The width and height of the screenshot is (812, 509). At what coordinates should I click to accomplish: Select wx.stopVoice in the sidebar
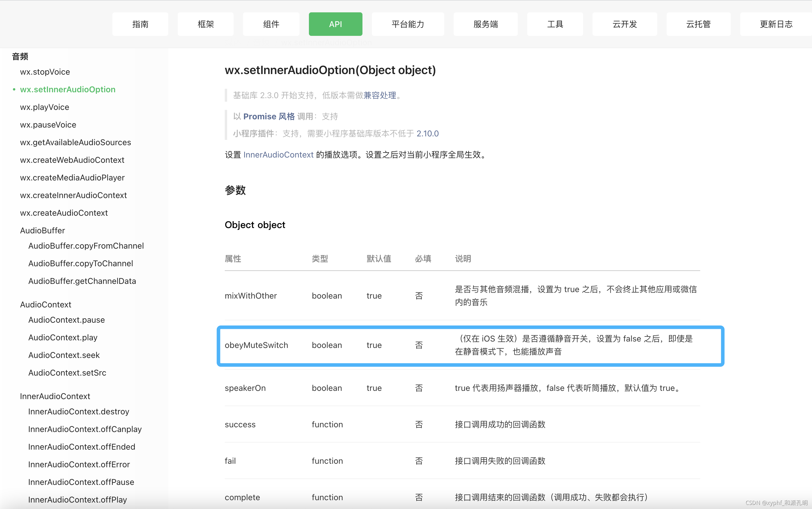point(45,72)
